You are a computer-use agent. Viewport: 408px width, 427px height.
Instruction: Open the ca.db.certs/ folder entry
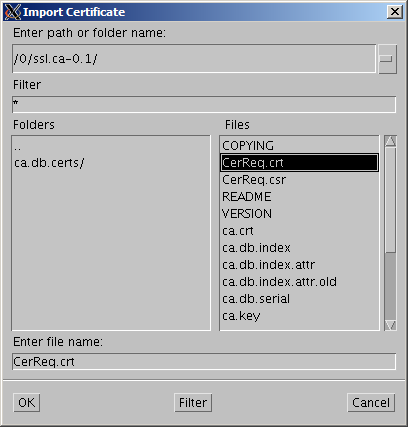point(49,163)
